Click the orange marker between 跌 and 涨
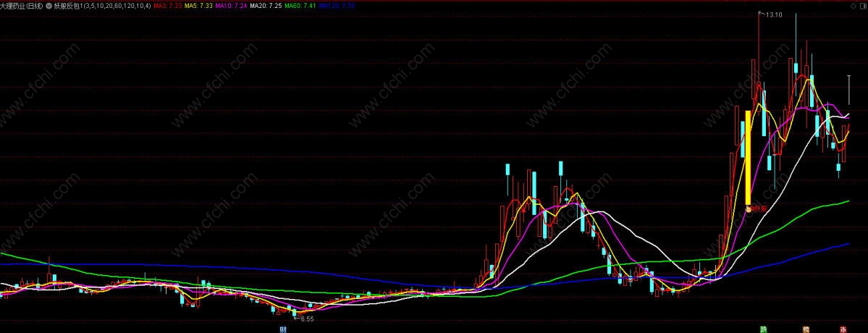Viewport: 868px width, 333px height. [806, 329]
